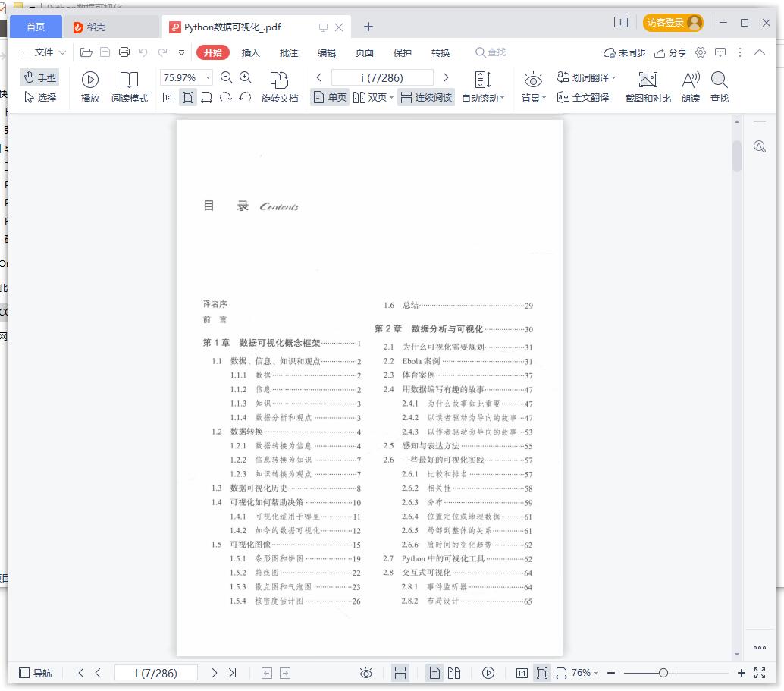Select the 开始 ribbon tab
Image resolution: width=784 pixels, height=691 pixels.
213,52
